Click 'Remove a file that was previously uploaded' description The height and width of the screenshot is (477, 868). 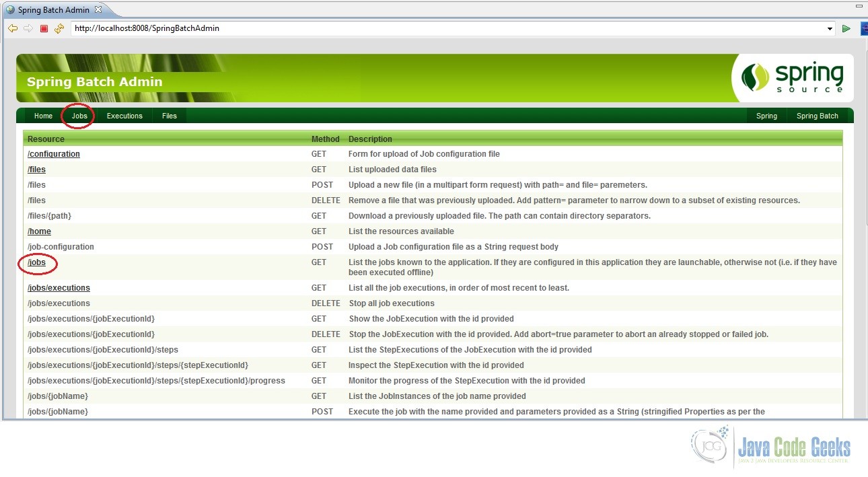tap(574, 200)
